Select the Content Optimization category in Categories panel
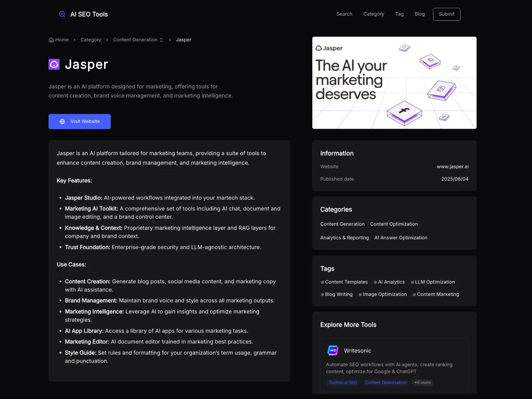Screen dimensions: 532x399 (x=394, y=224)
